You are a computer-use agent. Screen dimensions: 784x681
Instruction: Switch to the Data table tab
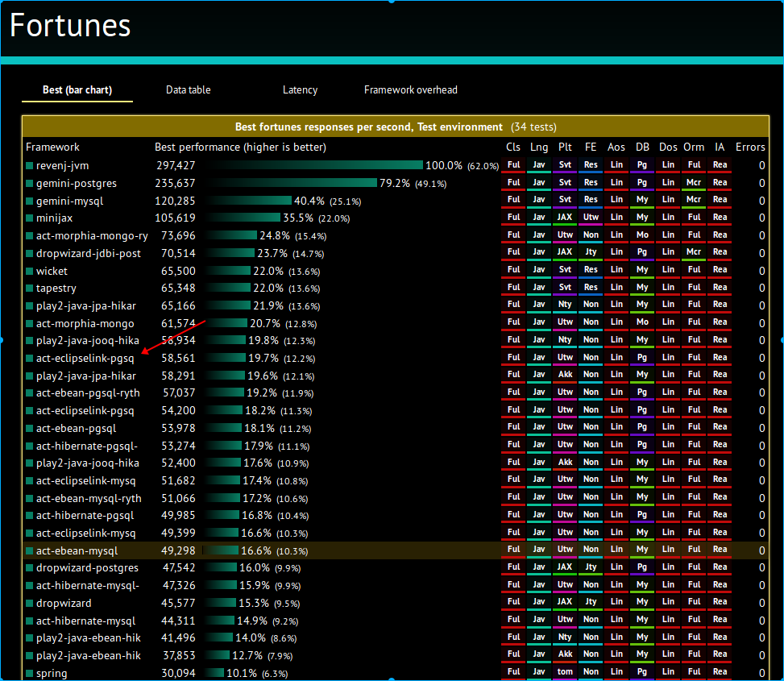click(188, 90)
